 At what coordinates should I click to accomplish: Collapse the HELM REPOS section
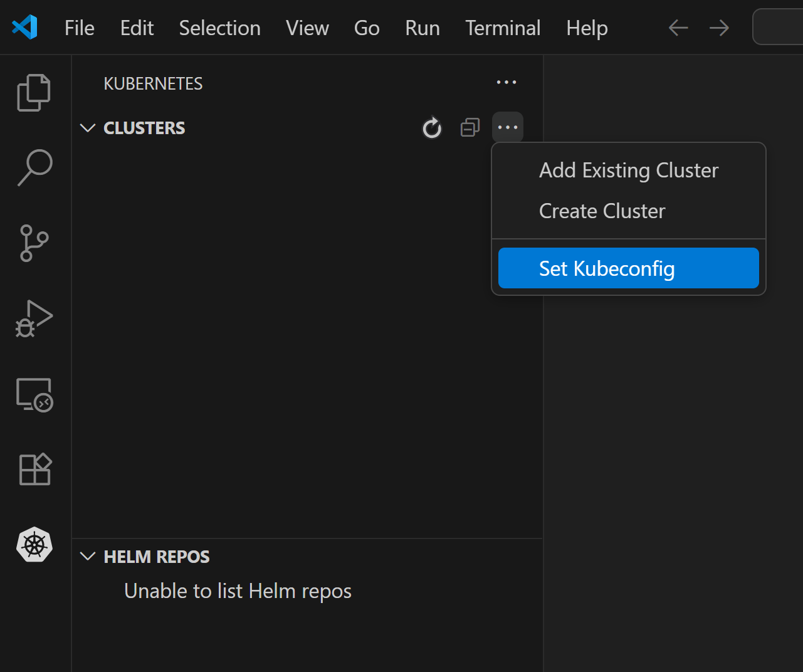coord(88,557)
